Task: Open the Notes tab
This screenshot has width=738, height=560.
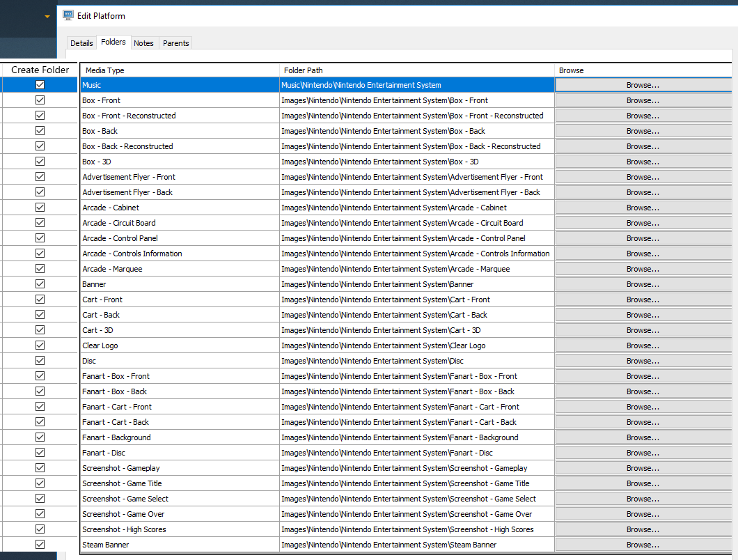Action: click(143, 43)
